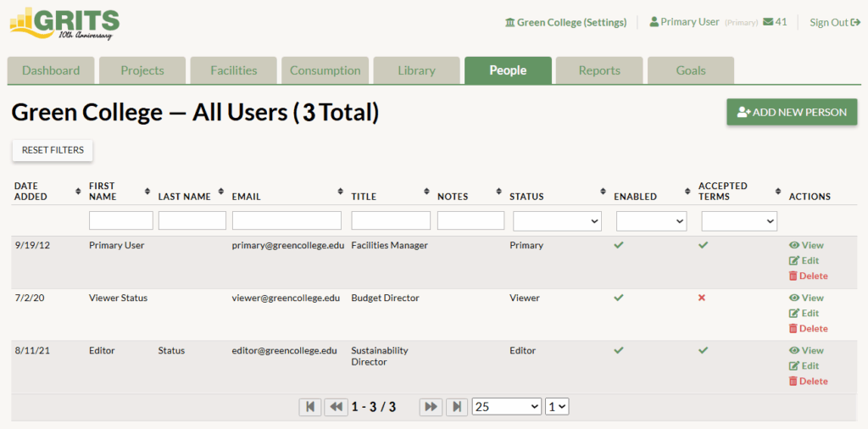The height and width of the screenshot is (429, 868).
Task: View the Viewer Status user details
Action: pyautogui.click(x=806, y=298)
